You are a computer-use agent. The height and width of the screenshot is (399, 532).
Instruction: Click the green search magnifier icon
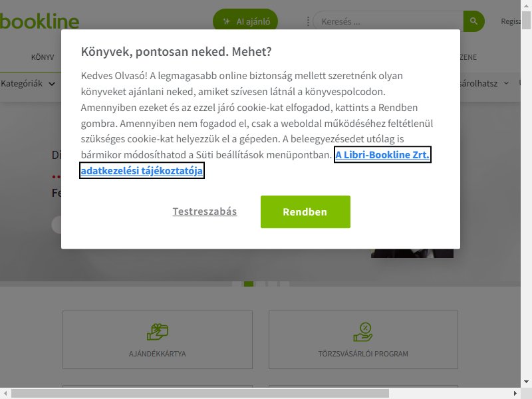coord(473,21)
